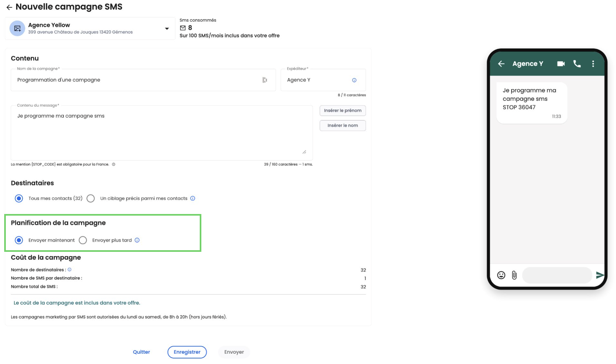Click the video call icon in phone preview

point(560,64)
